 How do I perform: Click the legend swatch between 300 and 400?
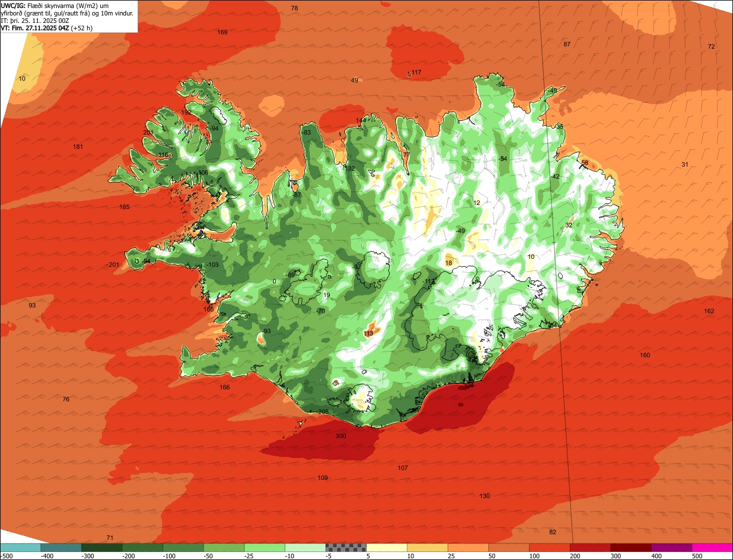click(x=630, y=547)
